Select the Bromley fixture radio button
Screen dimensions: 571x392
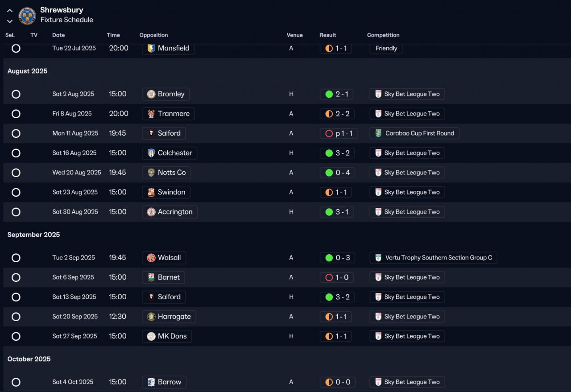(x=16, y=94)
